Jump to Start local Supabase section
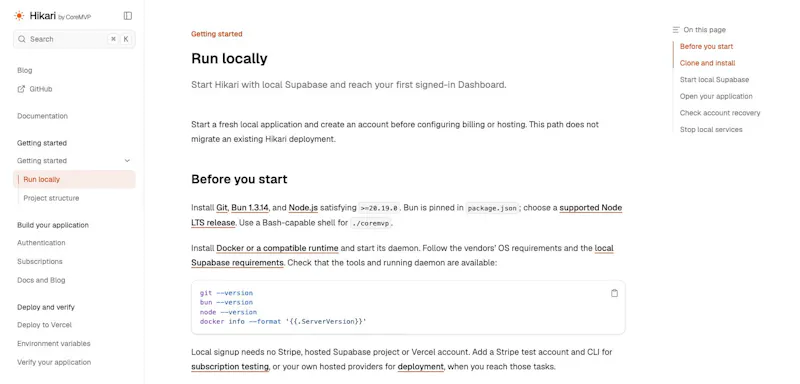The width and height of the screenshot is (800, 384). (x=714, y=80)
